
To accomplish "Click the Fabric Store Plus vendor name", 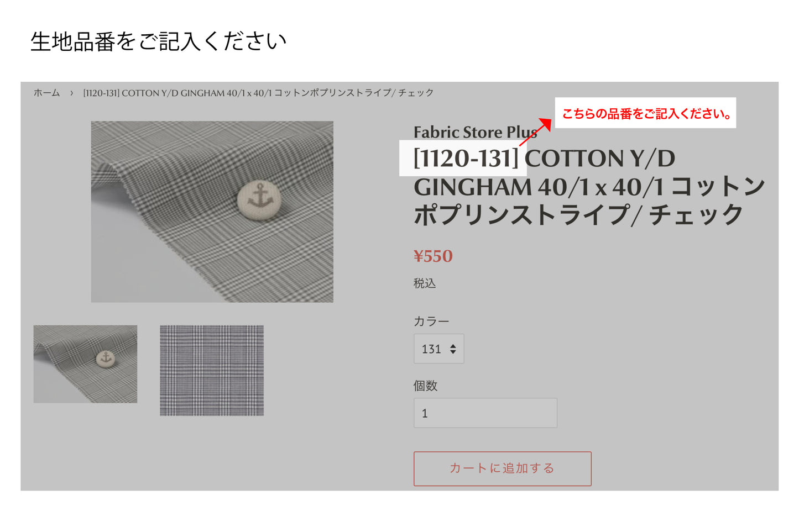I will pyautogui.click(x=476, y=132).
